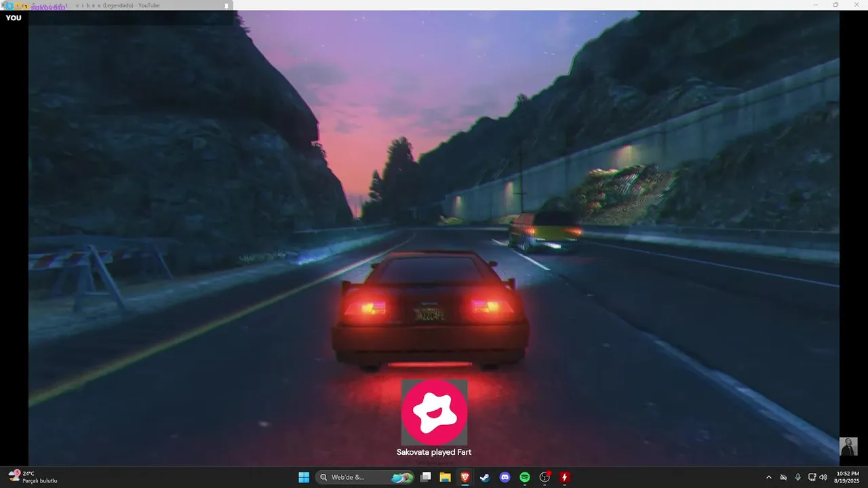Viewport: 868px width, 488px height.
Task: Open the circular app icon with red badge
Action: click(545, 477)
